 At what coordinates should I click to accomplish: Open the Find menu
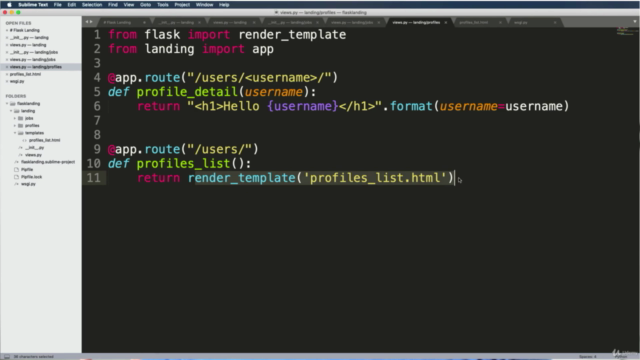(x=113, y=4)
